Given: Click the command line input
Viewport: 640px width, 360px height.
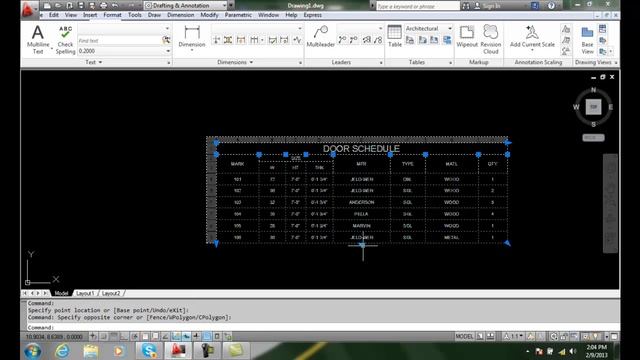Looking at the screenshot, I should coord(322,327).
